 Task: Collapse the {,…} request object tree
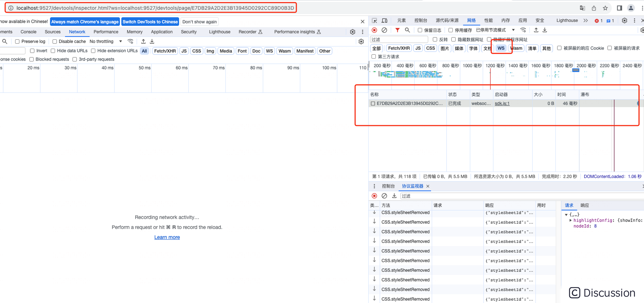(566, 214)
